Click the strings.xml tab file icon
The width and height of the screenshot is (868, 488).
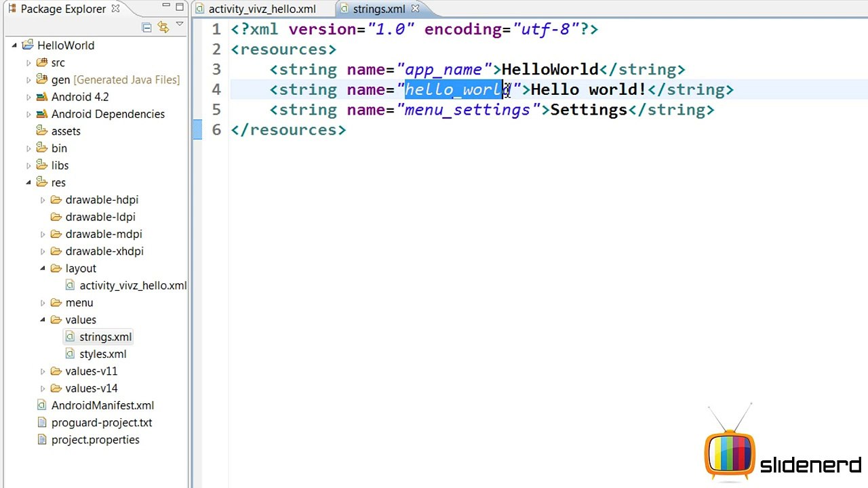(x=344, y=9)
